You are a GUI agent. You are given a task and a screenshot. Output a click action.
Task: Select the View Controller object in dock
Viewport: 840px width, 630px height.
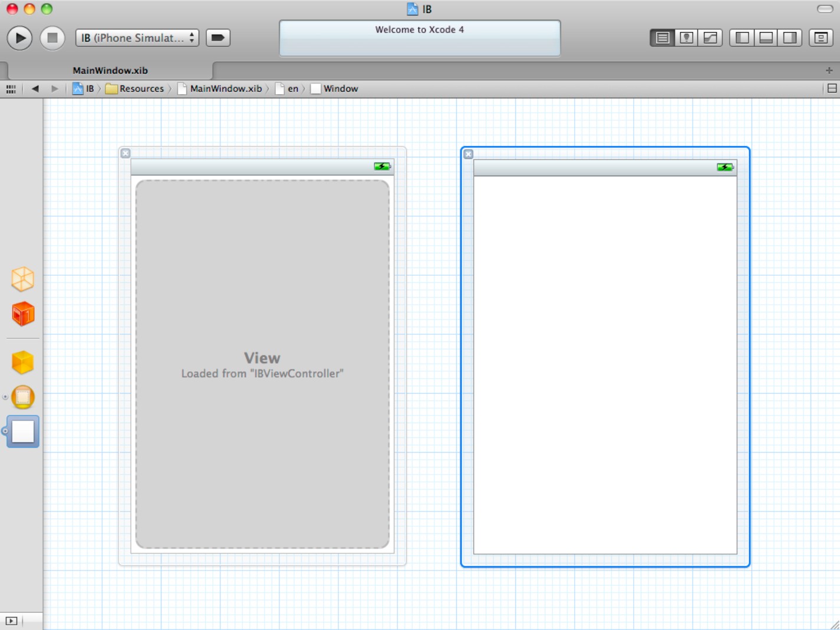pos(23,397)
